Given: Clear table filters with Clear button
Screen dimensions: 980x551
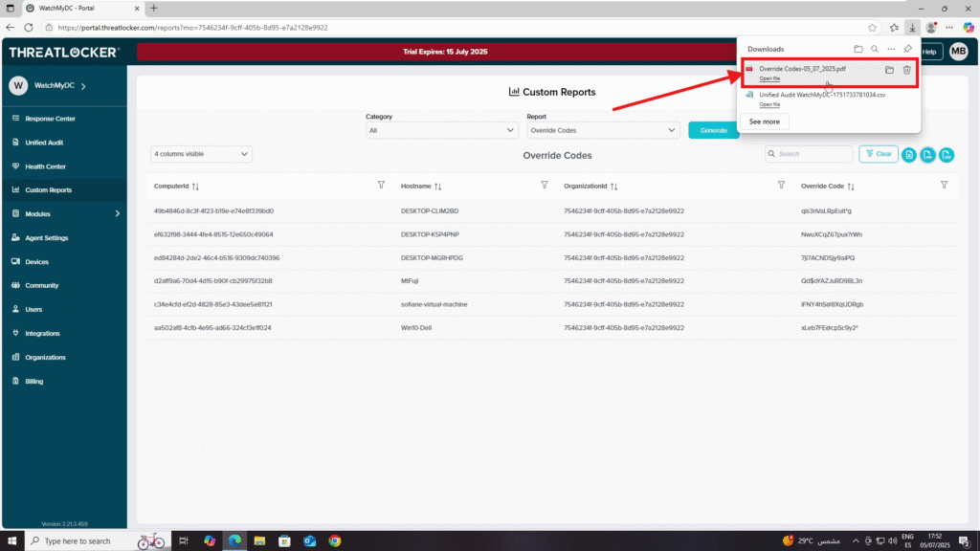Looking at the screenshot, I should [879, 154].
